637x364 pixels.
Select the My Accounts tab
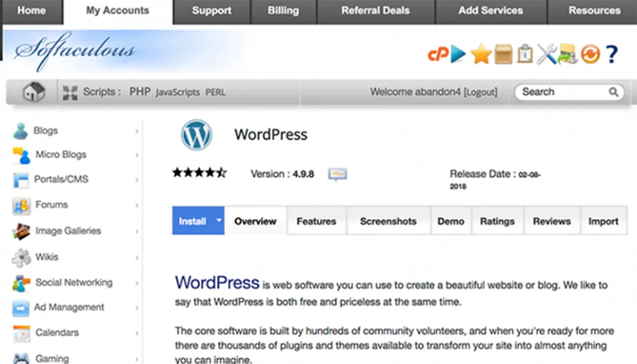pyautogui.click(x=118, y=11)
